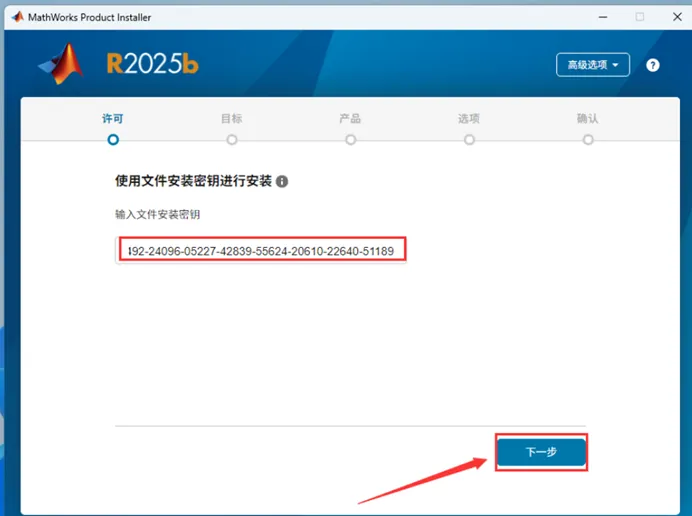Close the MathWorks Product Installer window
The width and height of the screenshot is (692, 516).
(677, 17)
